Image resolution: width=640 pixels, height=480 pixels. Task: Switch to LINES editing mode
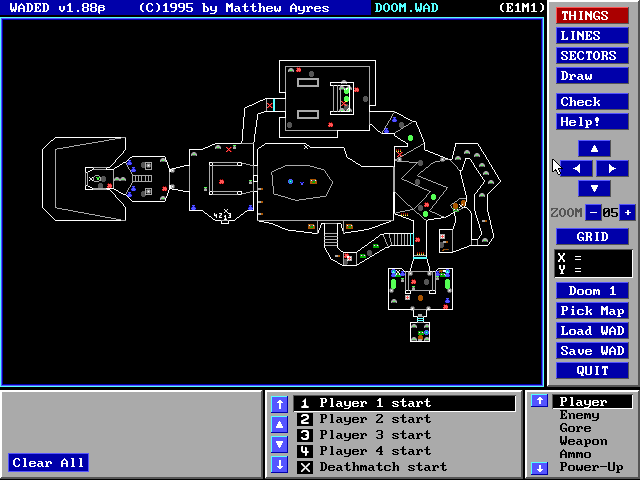pyautogui.click(x=592, y=36)
